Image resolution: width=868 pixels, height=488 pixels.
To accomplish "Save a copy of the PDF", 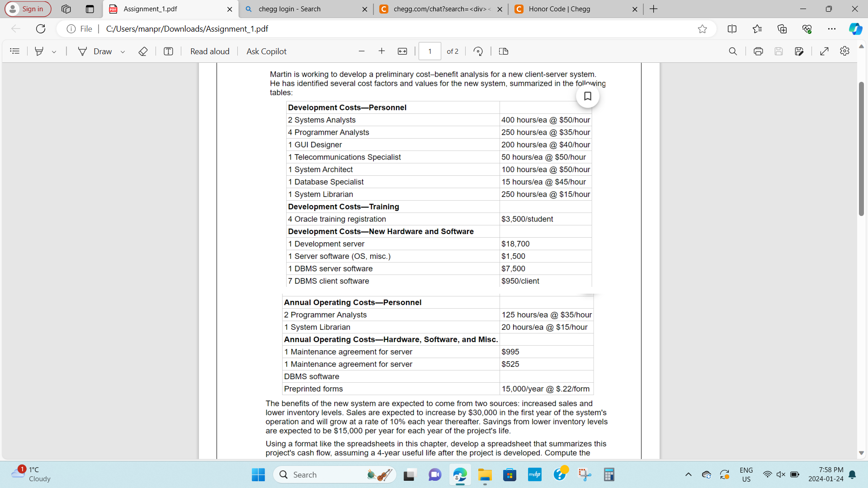I will coord(799,51).
